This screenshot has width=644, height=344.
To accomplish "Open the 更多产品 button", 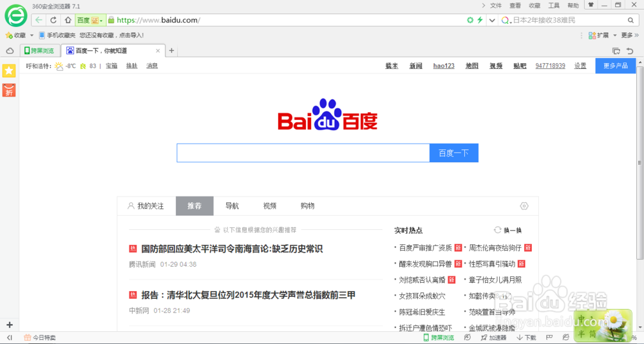I will (615, 66).
